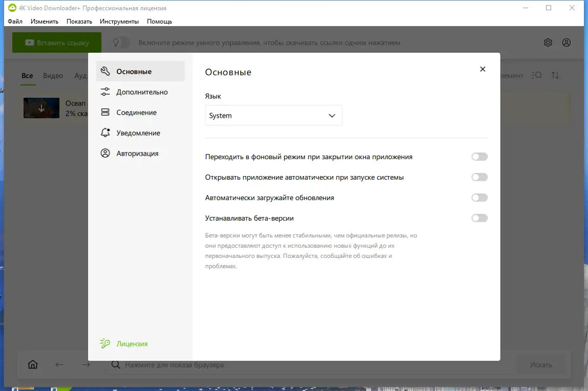The width and height of the screenshot is (588, 391).
Task: Open the Авторизация settings section
Action: (140, 153)
